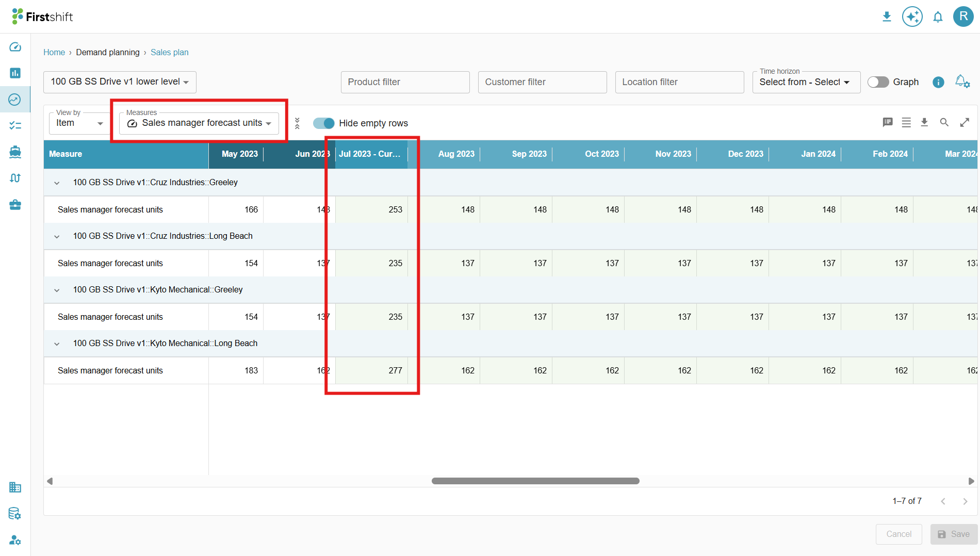Open the briefcase sidebar icon

[x=15, y=205]
